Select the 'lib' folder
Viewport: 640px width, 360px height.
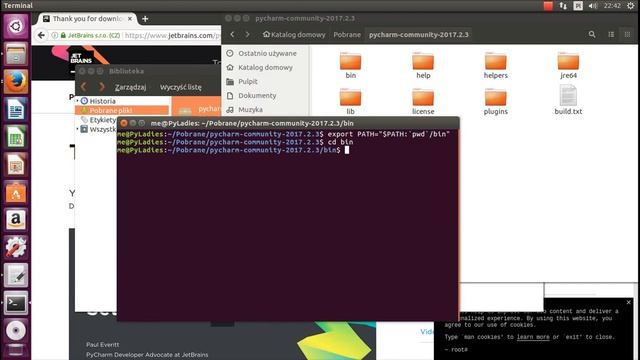351,102
